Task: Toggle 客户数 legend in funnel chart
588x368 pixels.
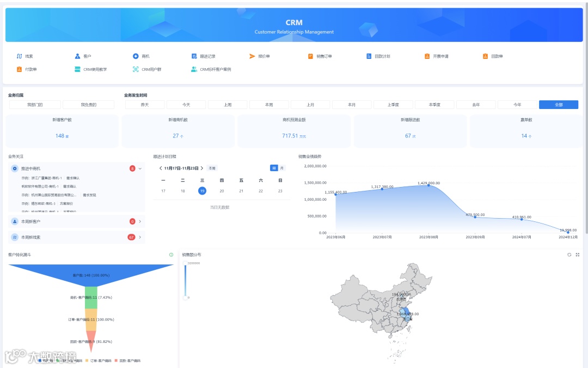Action: (x=45, y=360)
